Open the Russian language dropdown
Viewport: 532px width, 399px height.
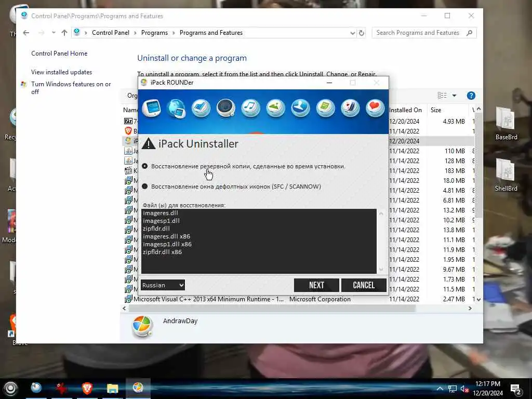[163, 285]
